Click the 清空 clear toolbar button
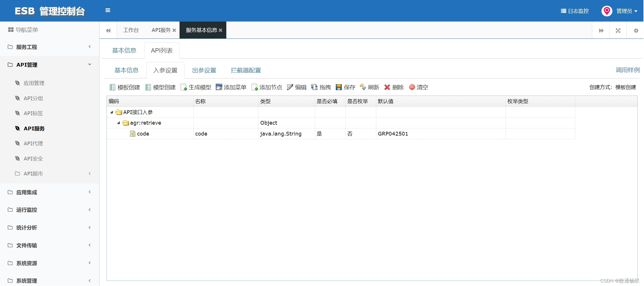 [419, 87]
